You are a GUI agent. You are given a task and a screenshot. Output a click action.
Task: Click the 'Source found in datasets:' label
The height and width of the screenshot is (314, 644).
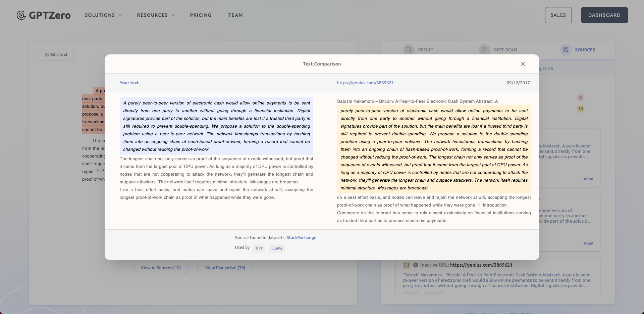point(260,238)
